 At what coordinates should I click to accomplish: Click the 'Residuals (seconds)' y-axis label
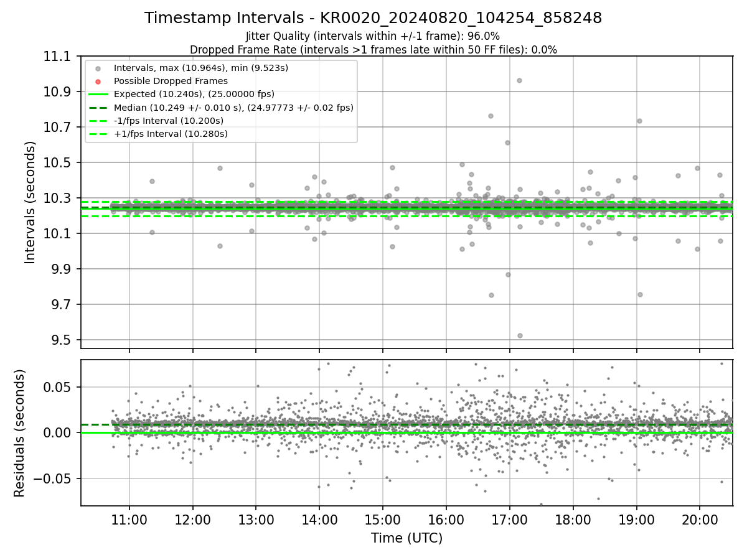19,433
